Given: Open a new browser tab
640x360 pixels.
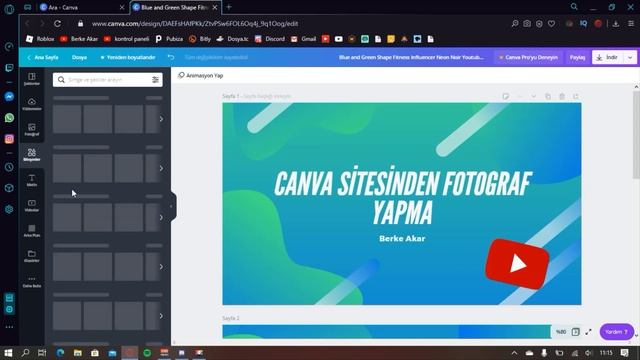Looking at the screenshot, I should click(229, 7).
